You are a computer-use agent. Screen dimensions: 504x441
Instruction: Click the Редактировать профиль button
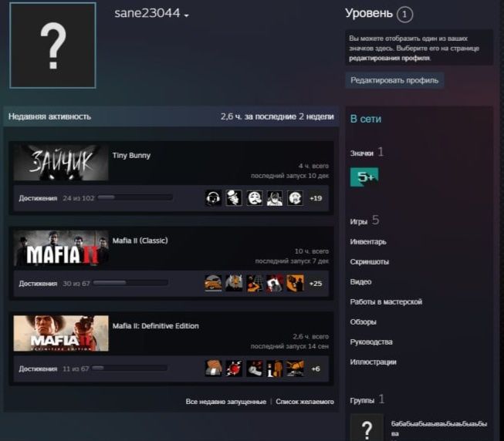[x=394, y=80]
